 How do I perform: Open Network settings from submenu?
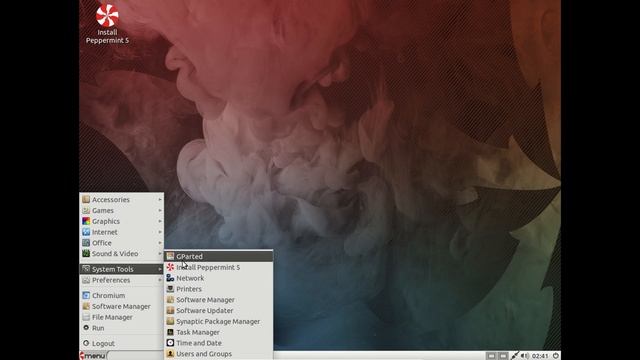coord(218,278)
